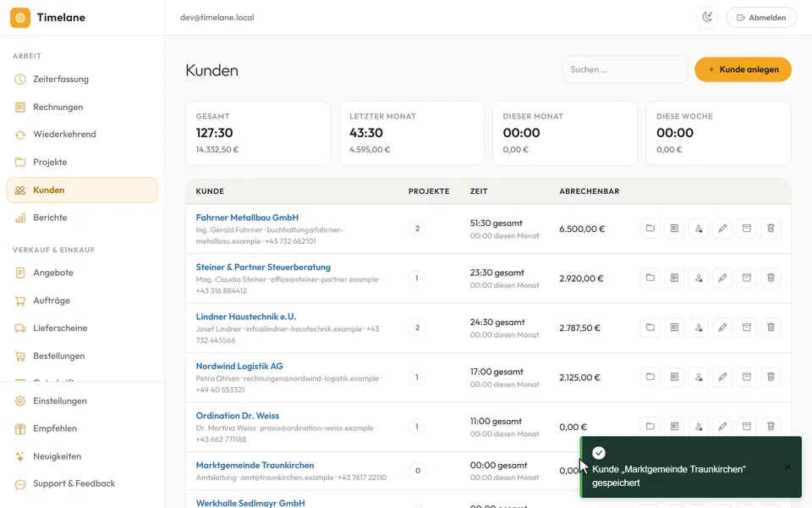Image resolution: width=812 pixels, height=508 pixels.
Task: Click the 'Gesamt' stats card showing 127:30
Action: point(258,133)
